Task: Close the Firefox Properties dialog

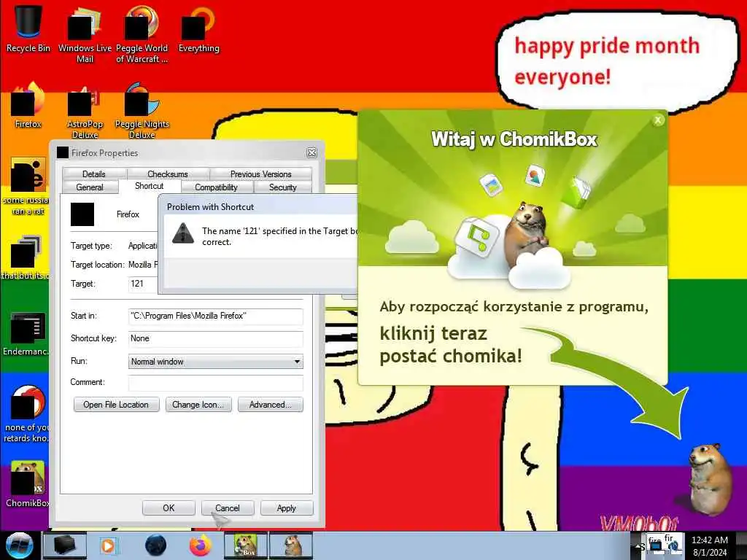Action: click(311, 152)
